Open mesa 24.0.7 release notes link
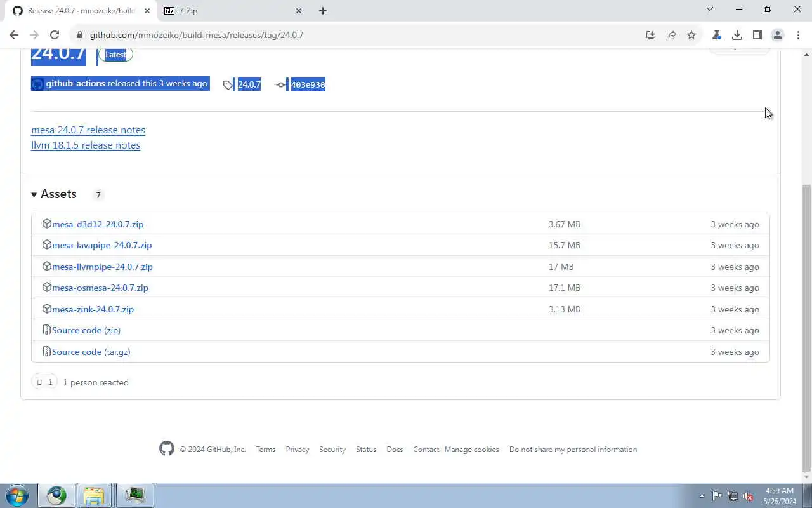Screen dimensions: 812x508 tap(88, 130)
